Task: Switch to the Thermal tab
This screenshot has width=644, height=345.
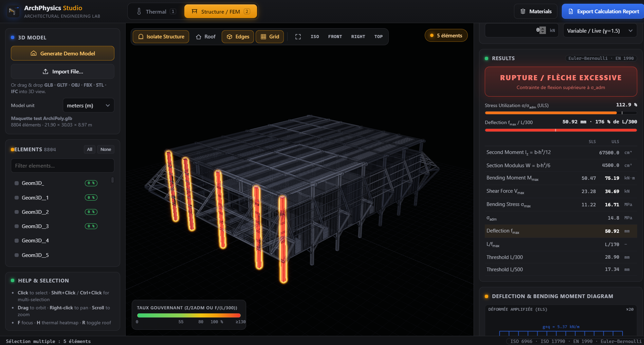Action: tap(156, 12)
